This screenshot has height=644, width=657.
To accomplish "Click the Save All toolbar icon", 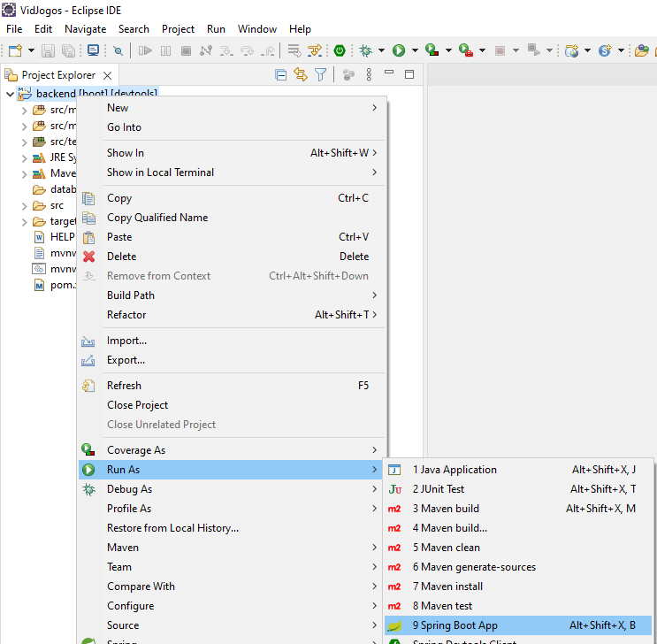I will pos(68,50).
